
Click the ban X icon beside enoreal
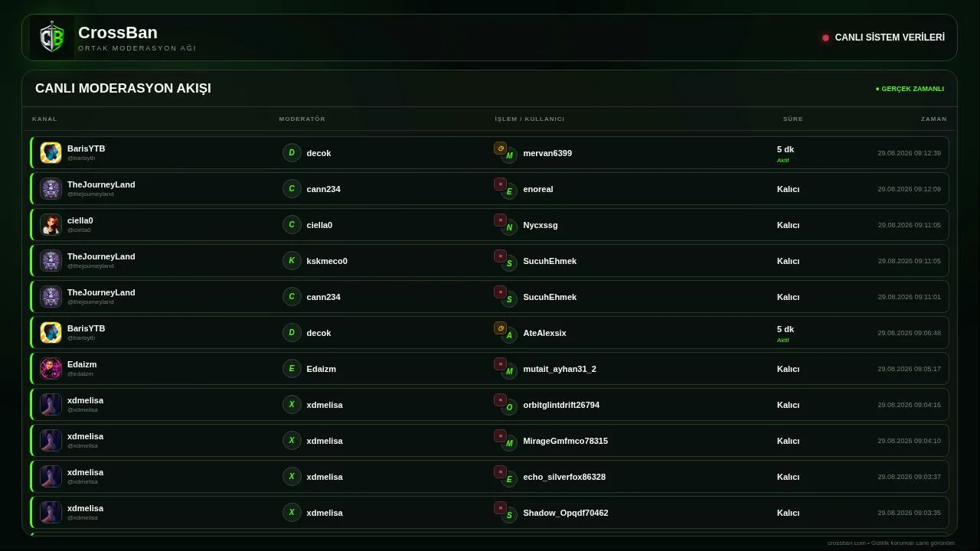[x=500, y=184]
